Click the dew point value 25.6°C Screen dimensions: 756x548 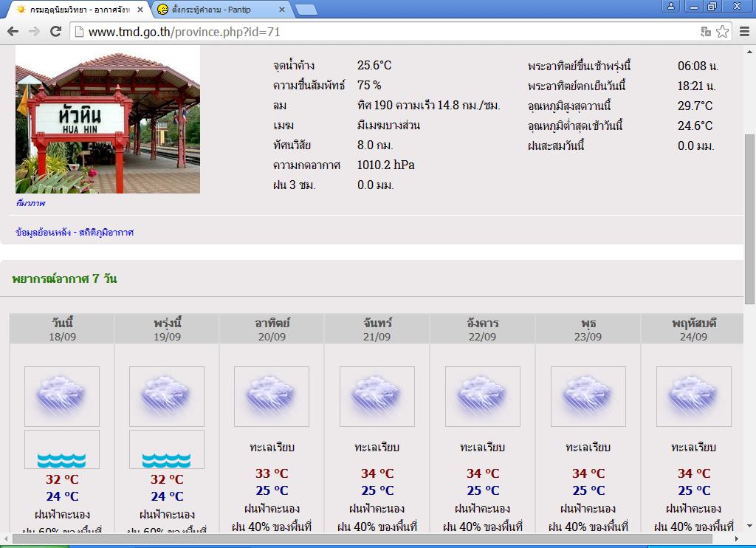(374, 65)
